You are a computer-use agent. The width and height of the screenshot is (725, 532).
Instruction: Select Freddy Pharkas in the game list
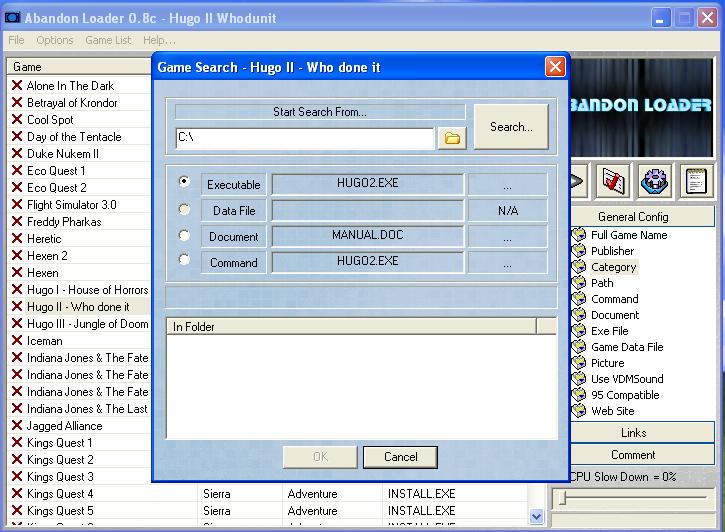64,222
